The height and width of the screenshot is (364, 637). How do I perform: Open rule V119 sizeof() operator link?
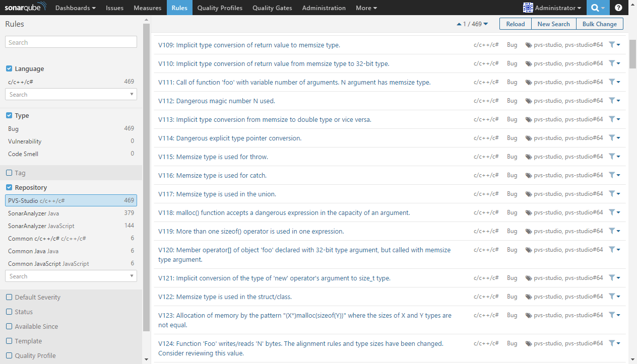pyautogui.click(x=251, y=231)
